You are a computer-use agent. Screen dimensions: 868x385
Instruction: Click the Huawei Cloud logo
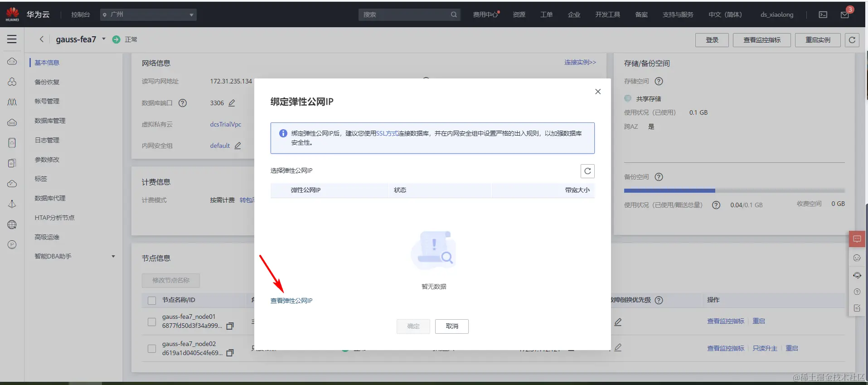[12, 15]
